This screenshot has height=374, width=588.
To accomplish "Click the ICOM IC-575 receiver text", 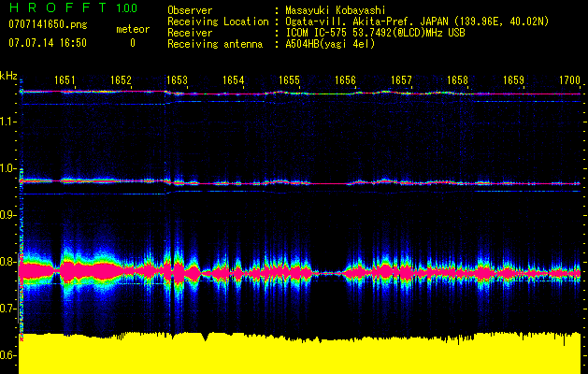I will [x=375, y=33].
